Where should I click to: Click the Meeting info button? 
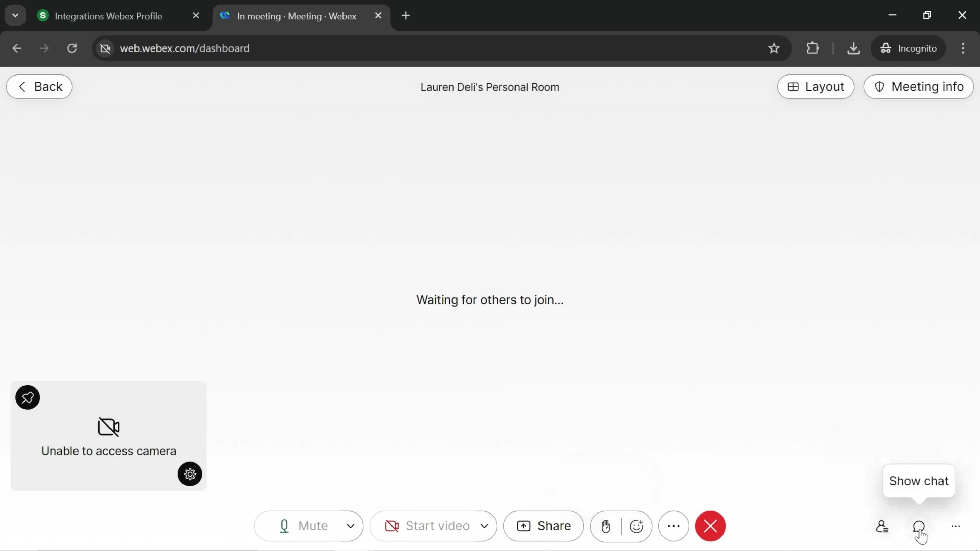[x=919, y=87]
